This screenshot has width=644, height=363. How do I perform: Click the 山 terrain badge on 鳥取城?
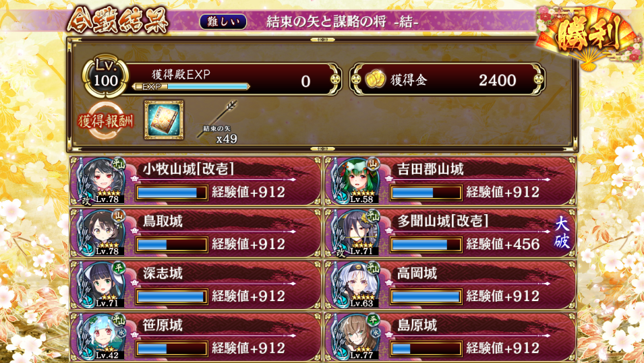(x=119, y=216)
